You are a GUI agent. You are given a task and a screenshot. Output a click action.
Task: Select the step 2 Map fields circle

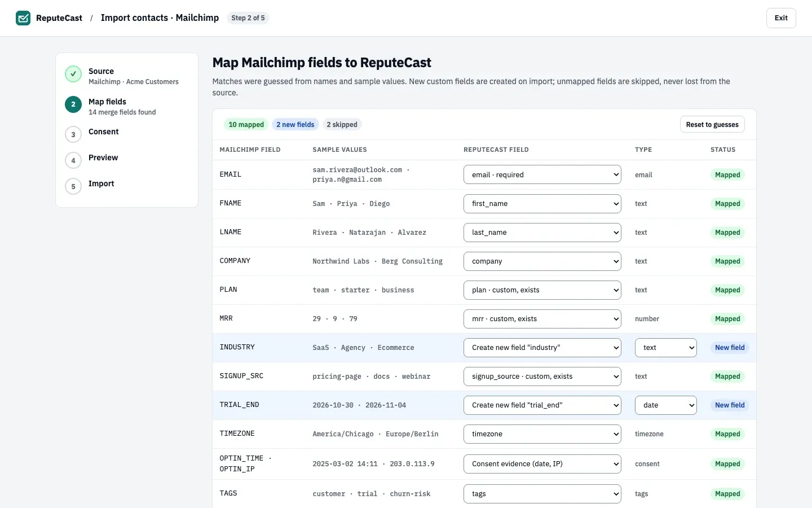coord(73,104)
